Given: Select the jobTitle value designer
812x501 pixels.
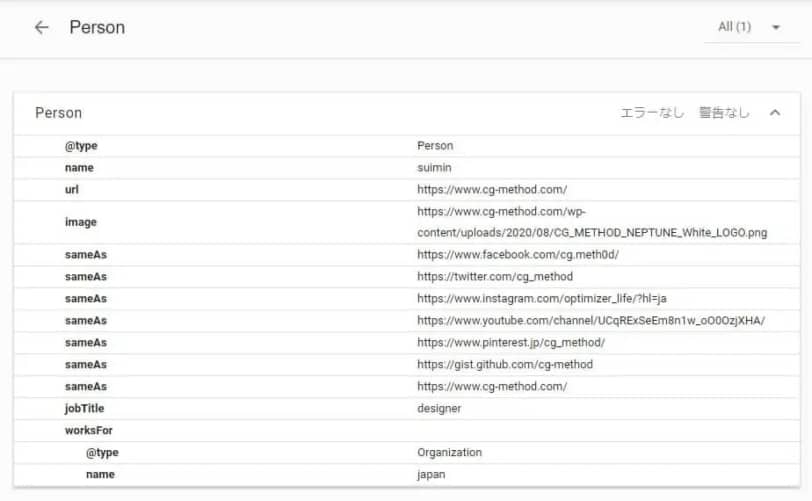Looking at the screenshot, I should [439, 408].
